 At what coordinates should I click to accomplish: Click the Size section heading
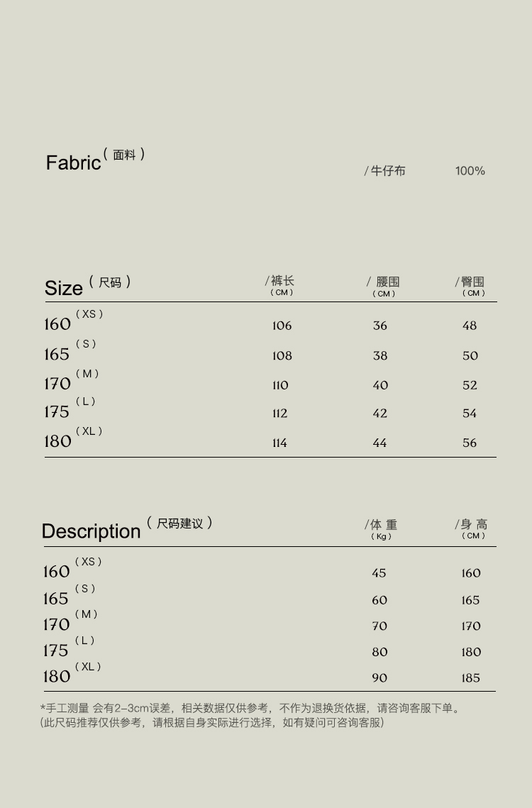[64, 288]
